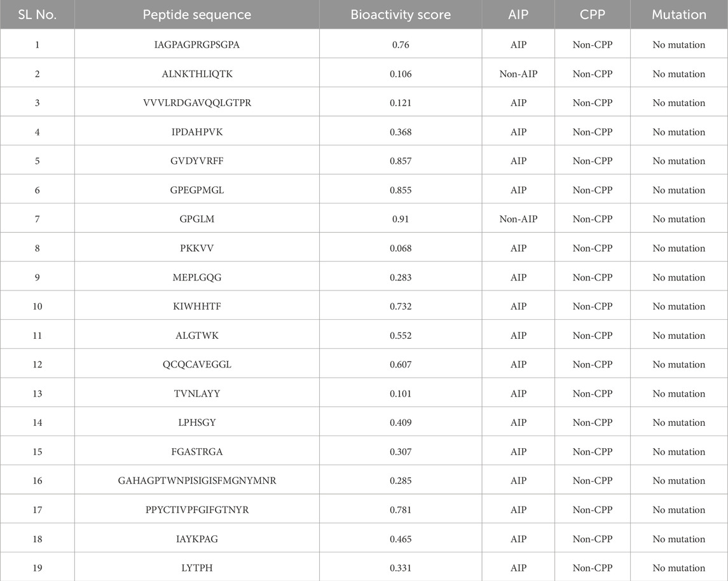Click the AIP column header
This screenshot has height=581, width=728.
518,15
